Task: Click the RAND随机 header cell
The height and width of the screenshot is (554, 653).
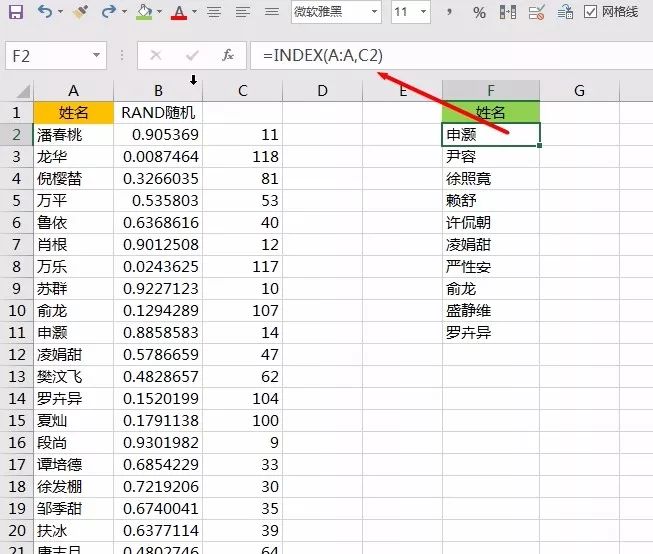Action: point(158,112)
